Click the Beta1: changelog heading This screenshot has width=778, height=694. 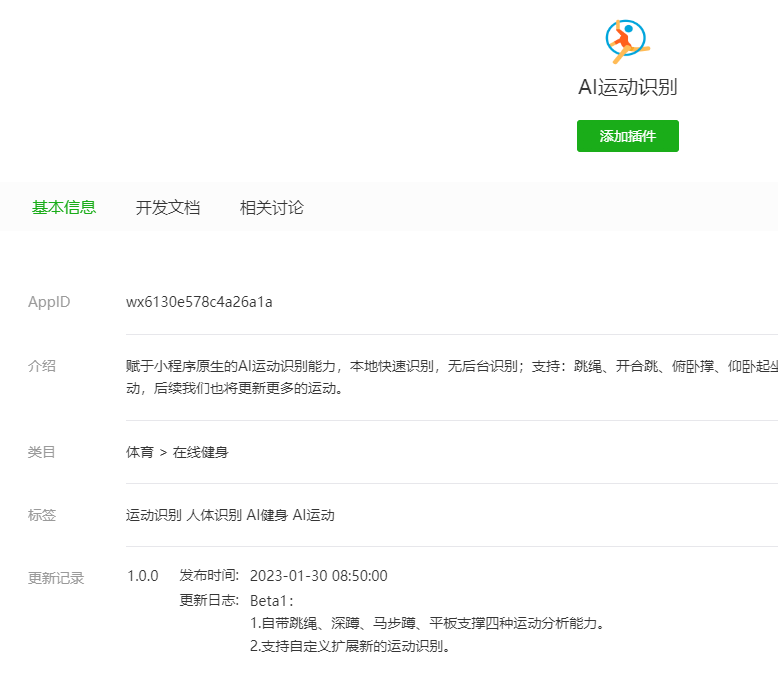pyautogui.click(x=272, y=601)
